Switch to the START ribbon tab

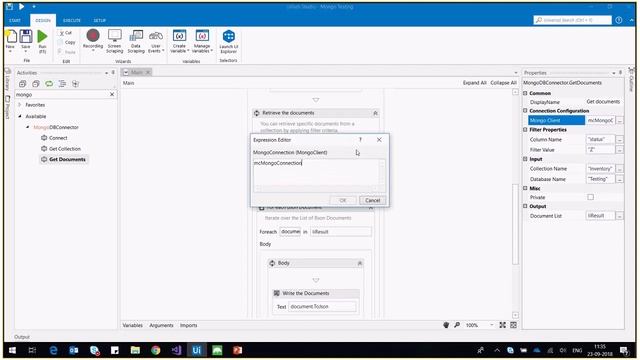pos(15,20)
